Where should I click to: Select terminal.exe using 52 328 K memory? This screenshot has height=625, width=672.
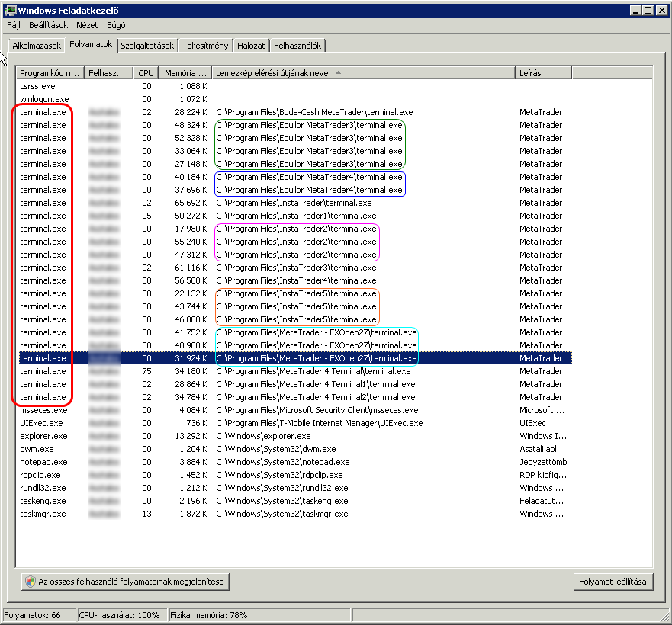click(x=295, y=138)
